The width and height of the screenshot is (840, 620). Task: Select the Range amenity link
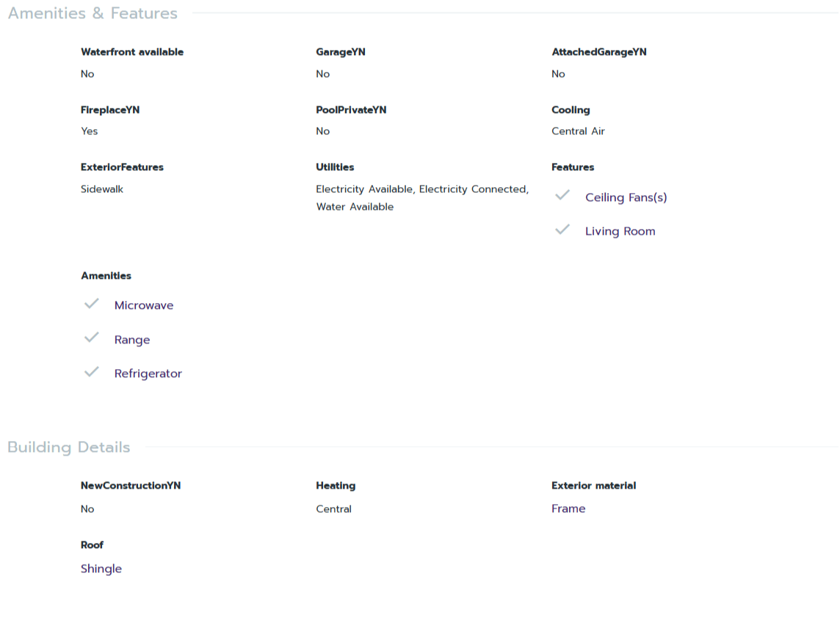click(132, 340)
